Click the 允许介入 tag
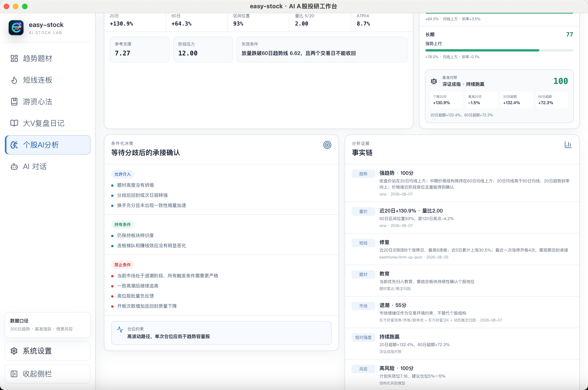The image size is (588, 390). click(x=122, y=174)
